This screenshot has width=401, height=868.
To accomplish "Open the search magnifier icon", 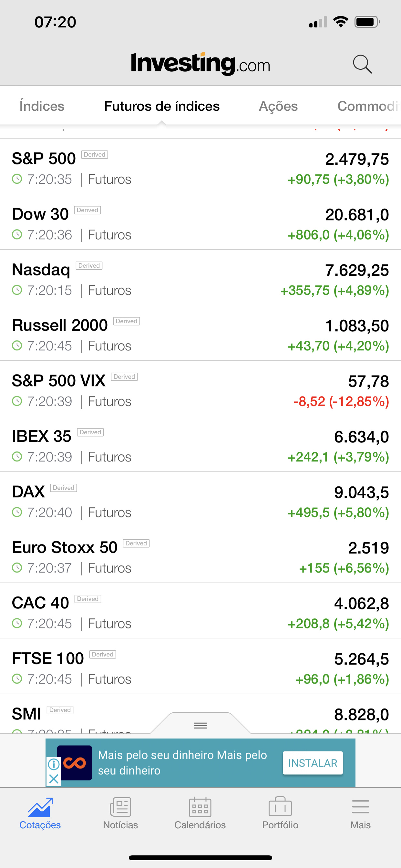I will (x=362, y=64).
